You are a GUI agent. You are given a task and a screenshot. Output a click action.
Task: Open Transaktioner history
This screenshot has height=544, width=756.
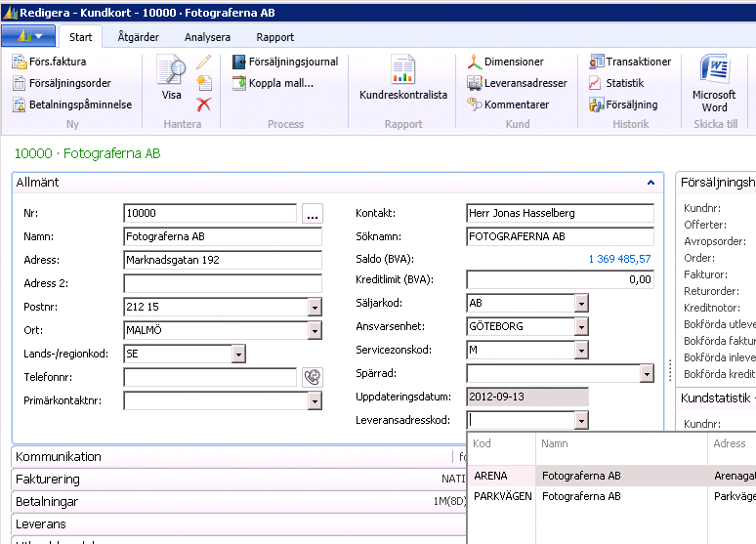tap(630, 62)
